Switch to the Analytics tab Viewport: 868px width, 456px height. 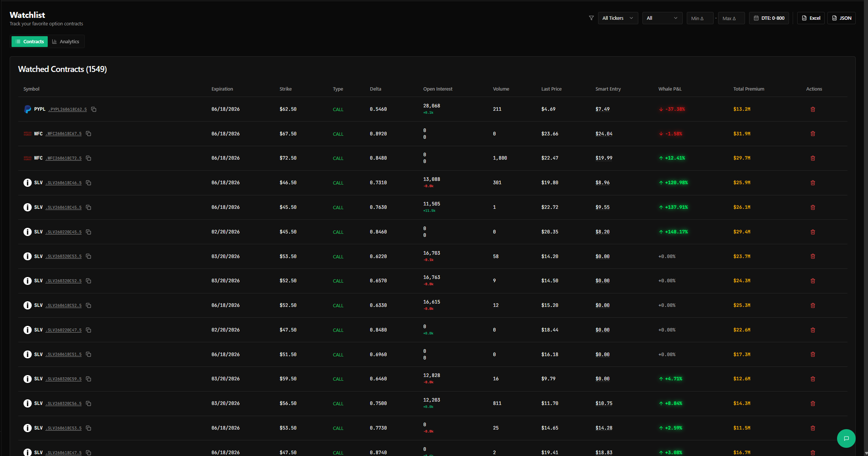coord(66,41)
